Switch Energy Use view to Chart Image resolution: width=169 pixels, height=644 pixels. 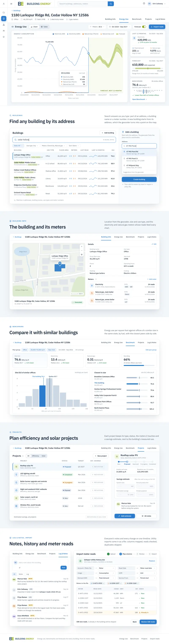tap(34, 27)
